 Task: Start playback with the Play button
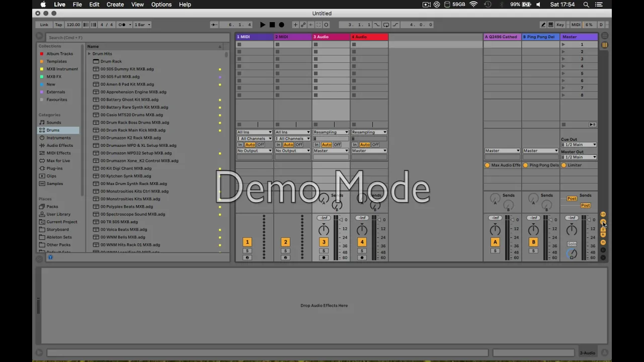coord(263,25)
